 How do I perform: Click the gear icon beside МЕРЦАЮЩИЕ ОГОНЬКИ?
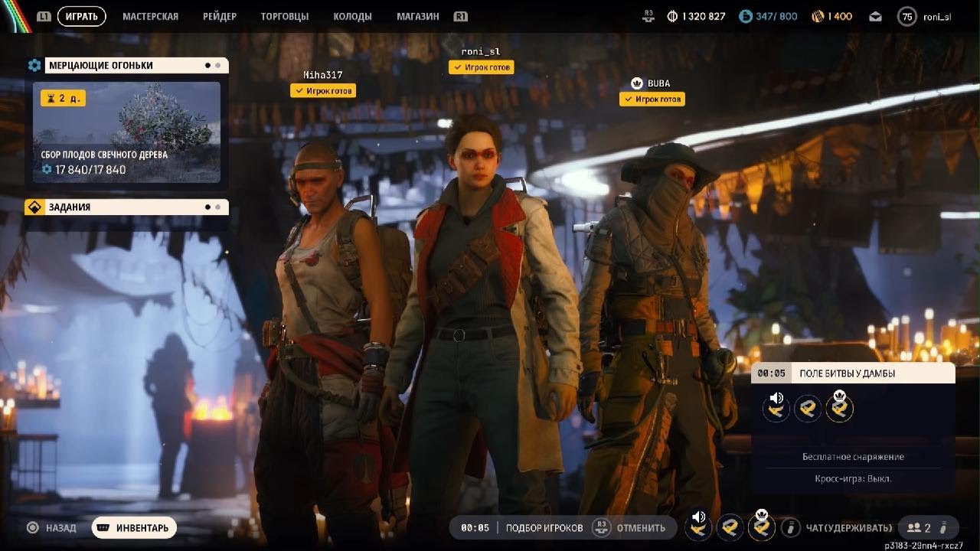[x=34, y=66]
